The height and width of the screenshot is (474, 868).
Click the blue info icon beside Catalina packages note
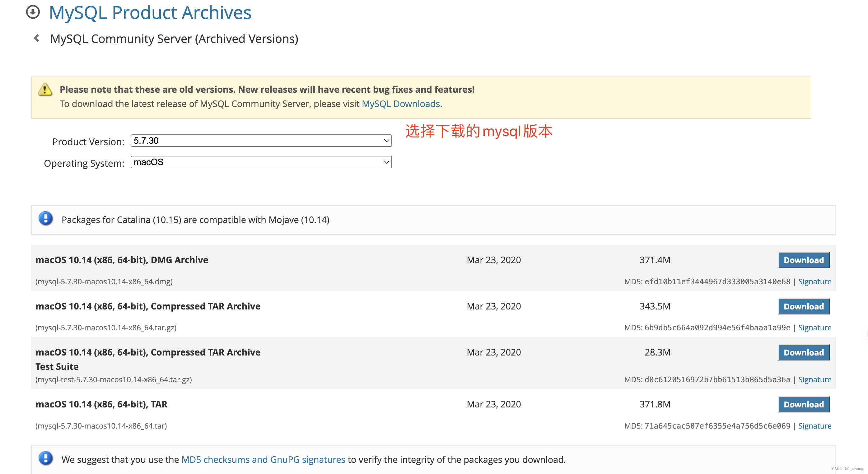[x=45, y=219]
